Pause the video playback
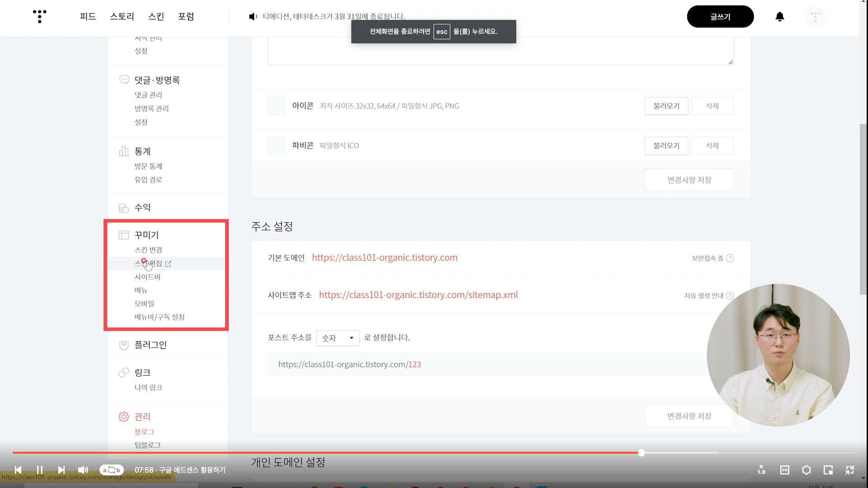 coord(40,470)
